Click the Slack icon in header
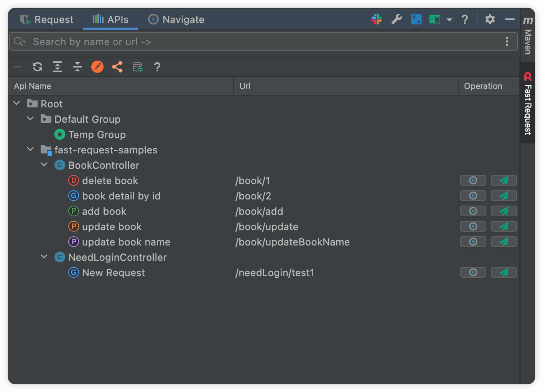The image size is (543, 392). (x=377, y=19)
